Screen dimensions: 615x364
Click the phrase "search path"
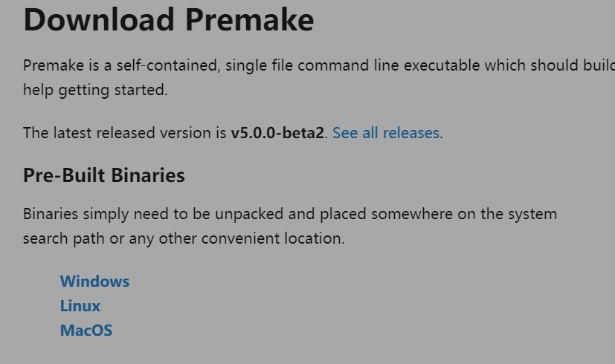(64, 238)
